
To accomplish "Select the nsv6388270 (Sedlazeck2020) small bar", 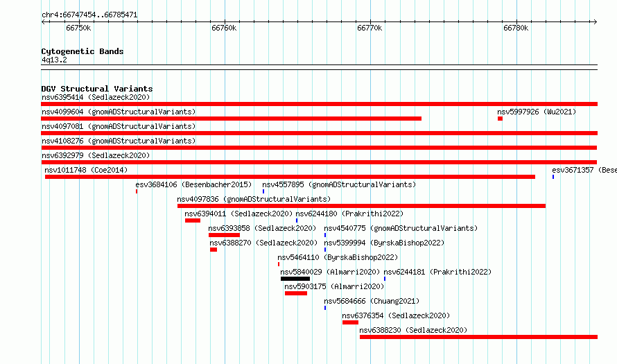I will (214, 250).
